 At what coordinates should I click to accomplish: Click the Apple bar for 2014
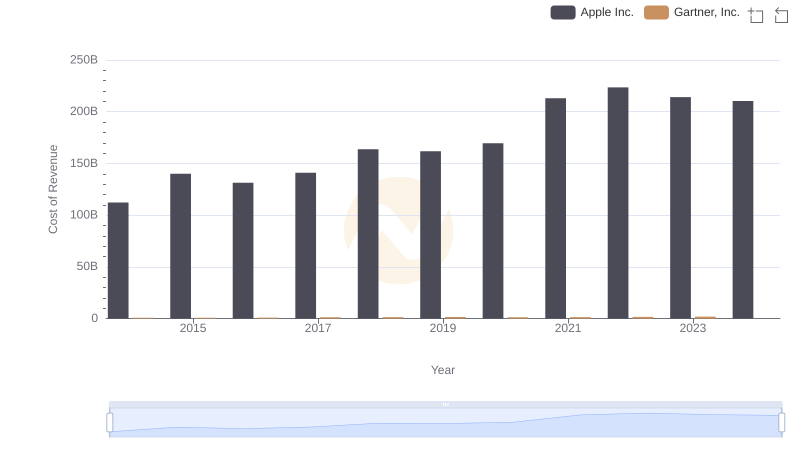coord(118,261)
